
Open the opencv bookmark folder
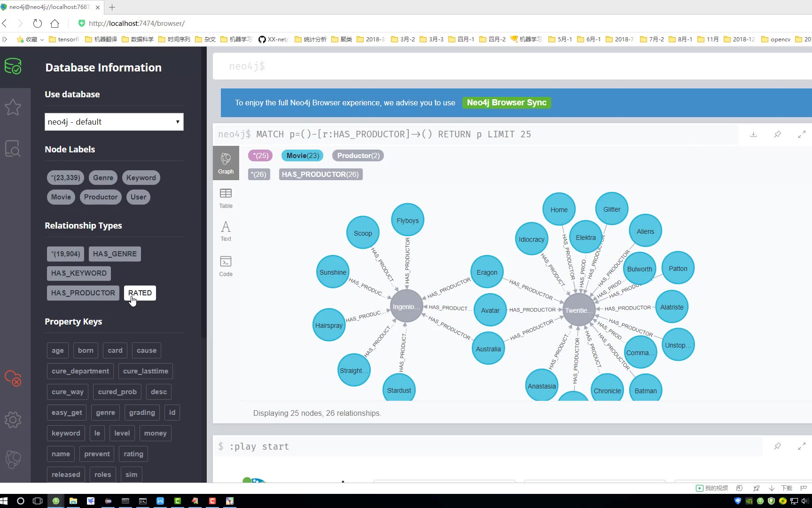click(x=776, y=40)
